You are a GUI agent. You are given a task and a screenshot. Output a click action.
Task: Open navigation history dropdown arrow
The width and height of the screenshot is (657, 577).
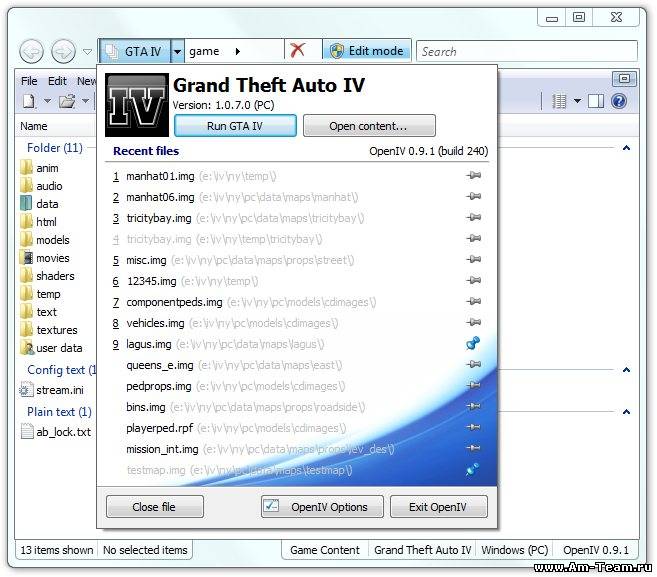[x=87, y=52]
